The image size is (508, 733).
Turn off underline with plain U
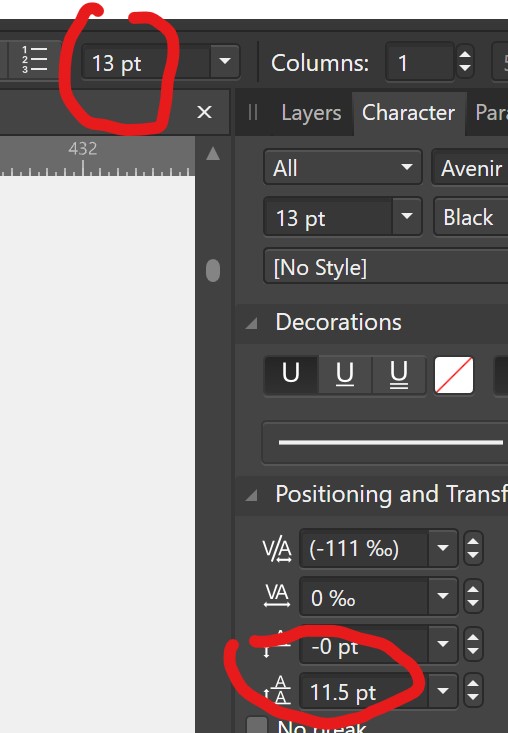[291, 374]
